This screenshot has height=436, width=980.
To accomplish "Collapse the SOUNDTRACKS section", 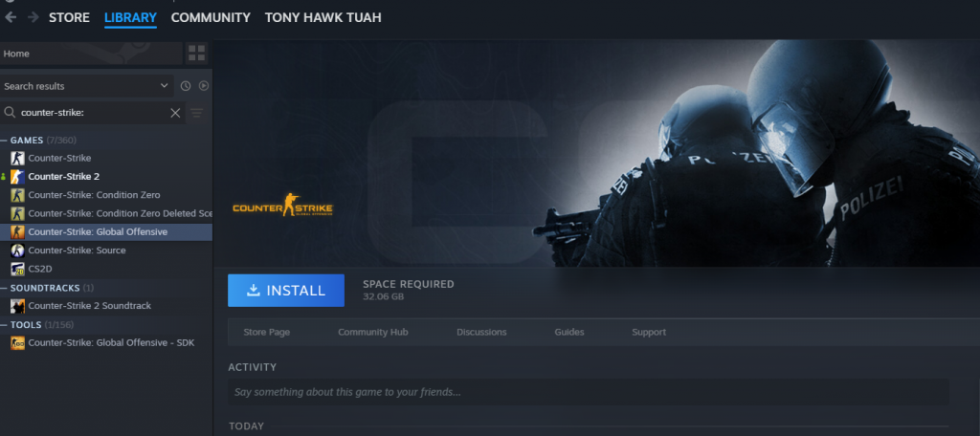I will pos(5,288).
